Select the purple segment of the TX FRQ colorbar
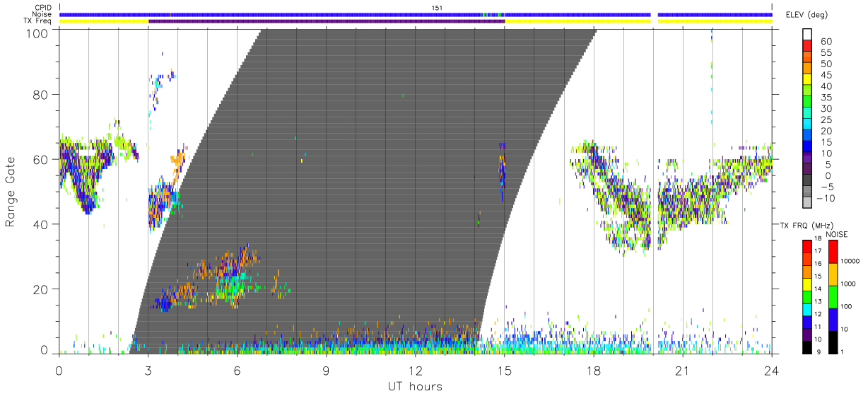This screenshot has height=401, width=868. (x=807, y=335)
